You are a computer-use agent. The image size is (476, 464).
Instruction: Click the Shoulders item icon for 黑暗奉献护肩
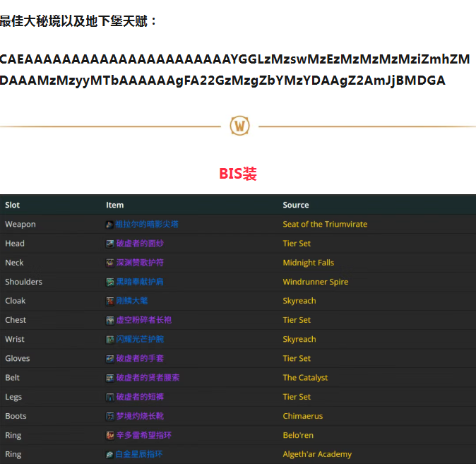pyautogui.click(x=110, y=282)
